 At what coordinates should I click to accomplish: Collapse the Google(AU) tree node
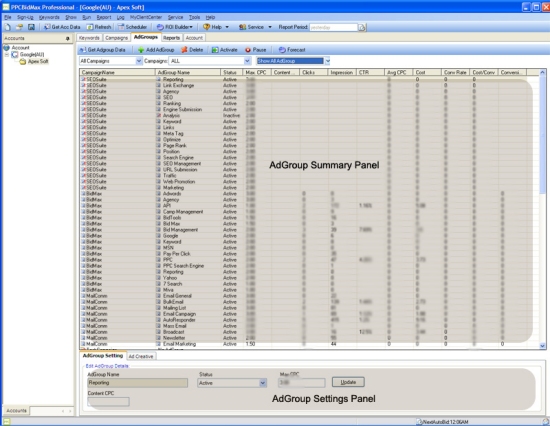6,54
